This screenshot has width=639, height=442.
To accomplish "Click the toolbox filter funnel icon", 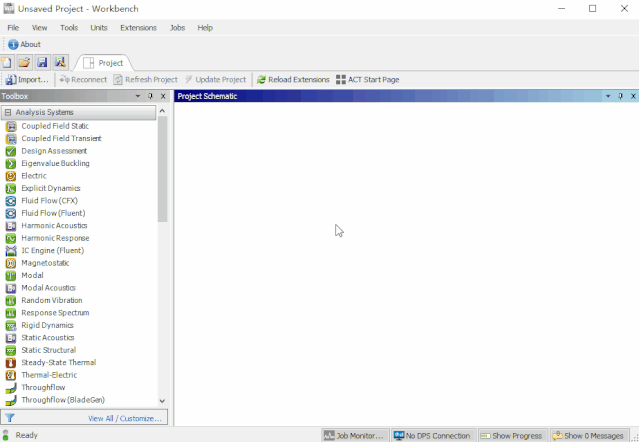I will 10,418.
